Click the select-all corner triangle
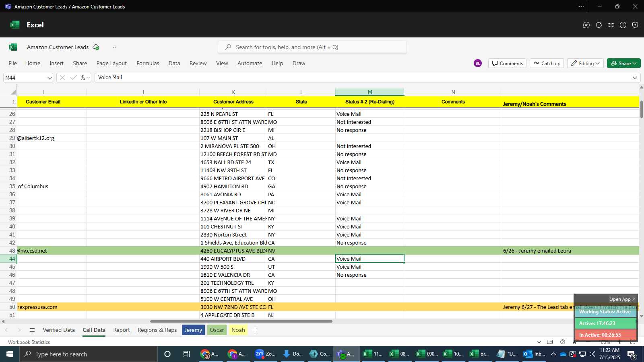This screenshot has width=644, height=362. point(13,92)
